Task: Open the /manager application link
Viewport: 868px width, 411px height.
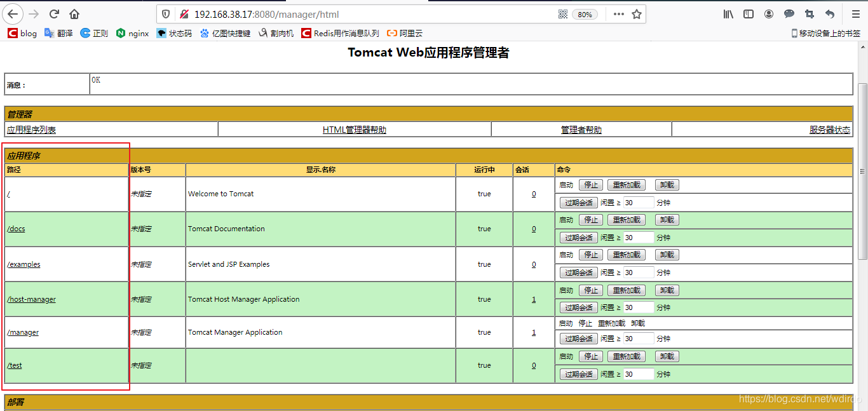Action: [23, 332]
